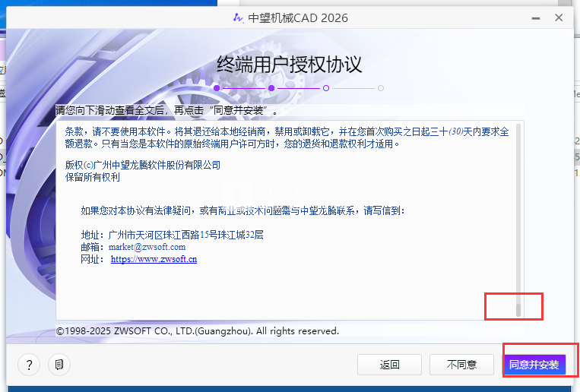The width and height of the screenshot is (580, 392).
Task: Click the license agreement scrollbar thumb
Action: click(518, 310)
